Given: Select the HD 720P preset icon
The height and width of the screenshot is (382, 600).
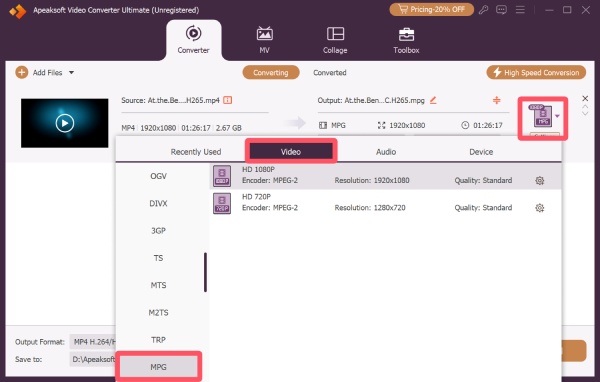Looking at the screenshot, I should point(222,203).
